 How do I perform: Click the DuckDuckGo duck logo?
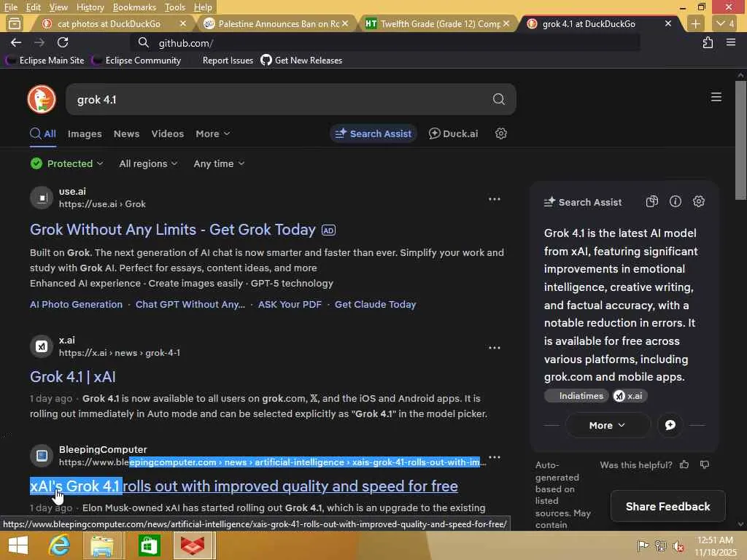42,99
